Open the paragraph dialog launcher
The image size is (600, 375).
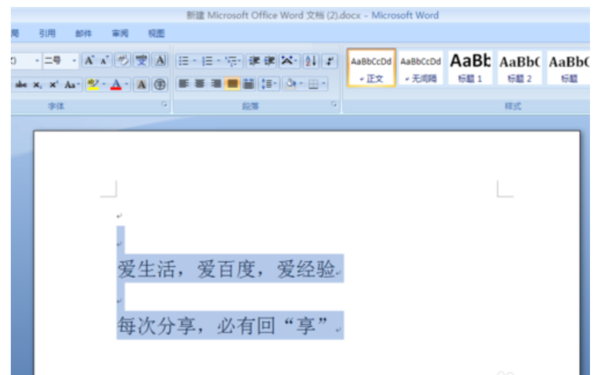pyautogui.click(x=334, y=104)
